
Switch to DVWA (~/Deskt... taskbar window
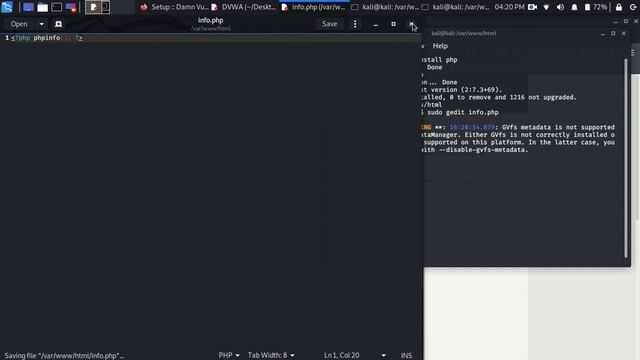click(x=243, y=7)
